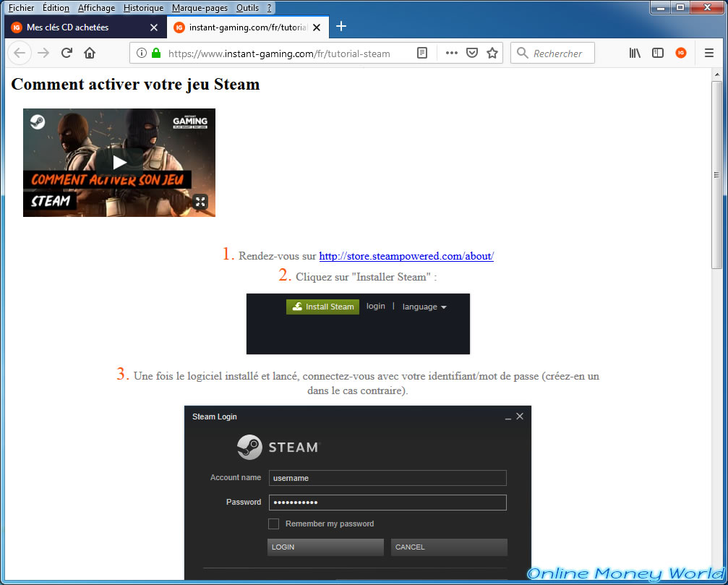The image size is (728, 585).
Task: Click the forward navigation arrow
Action: click(43, 54)
